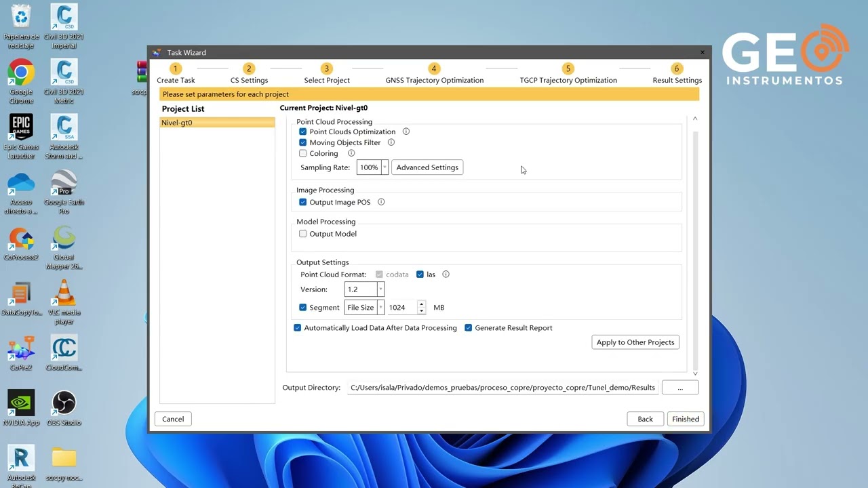This screenshot has width=868, height=488.
Task: Launch VLC media player shortcut
Action: 64,303
